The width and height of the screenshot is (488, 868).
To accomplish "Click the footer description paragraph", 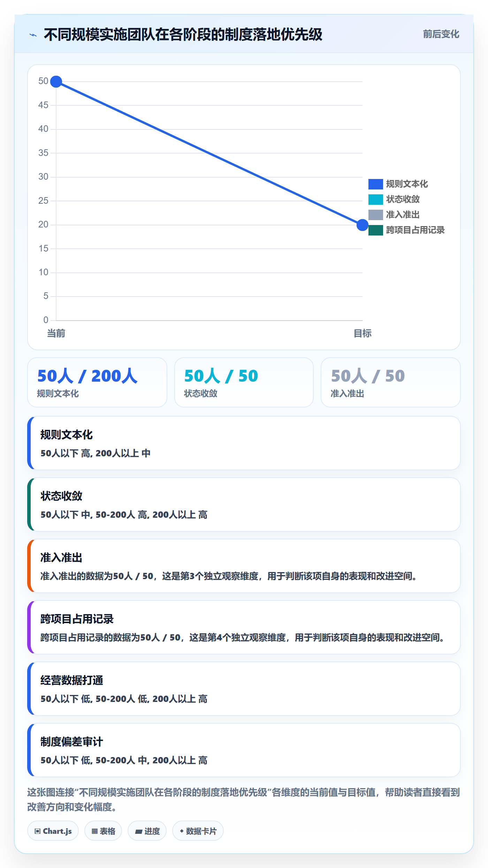I will point(244,800).
